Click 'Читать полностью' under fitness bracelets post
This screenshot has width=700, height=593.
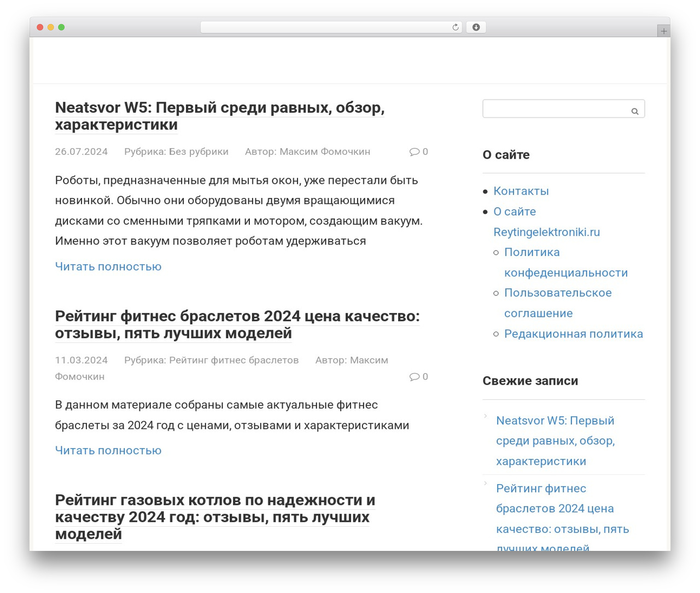pyautogui.click(x=108, y=450)
